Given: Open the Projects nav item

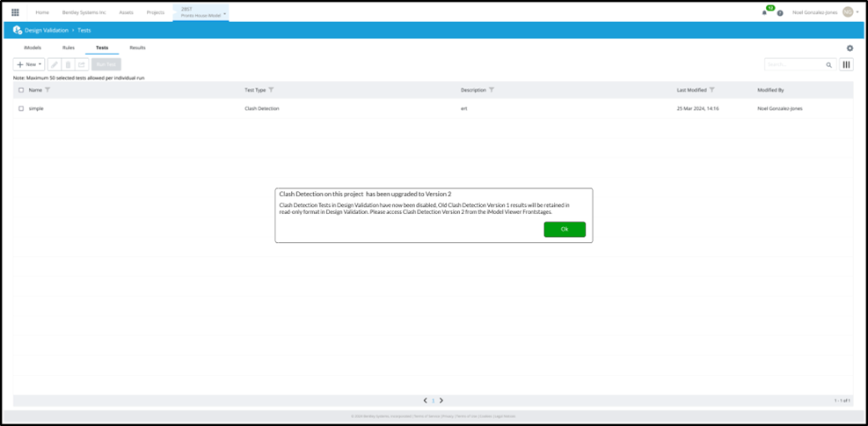Looking at the screenshot, I should 156,12.
